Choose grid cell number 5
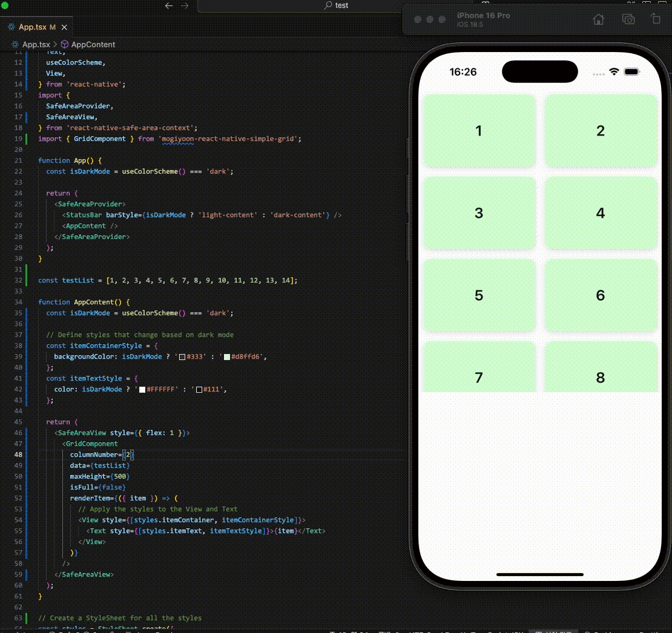The image size is (672, 633). [x=479, y=295]
